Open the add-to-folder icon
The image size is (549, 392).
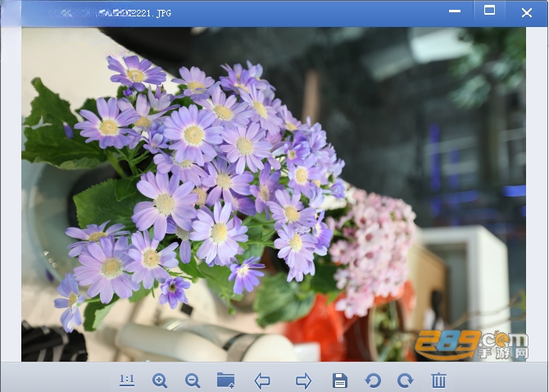pos(226,381)
